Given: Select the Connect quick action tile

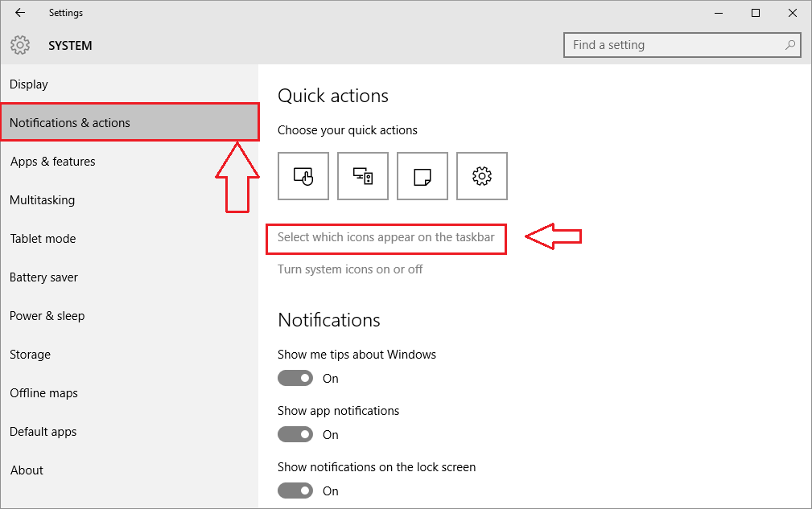Looking at the screenshot, I should click(363, 176).
